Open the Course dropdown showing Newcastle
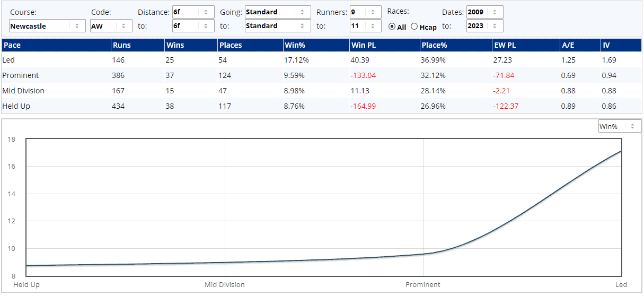 pos(47,26)
